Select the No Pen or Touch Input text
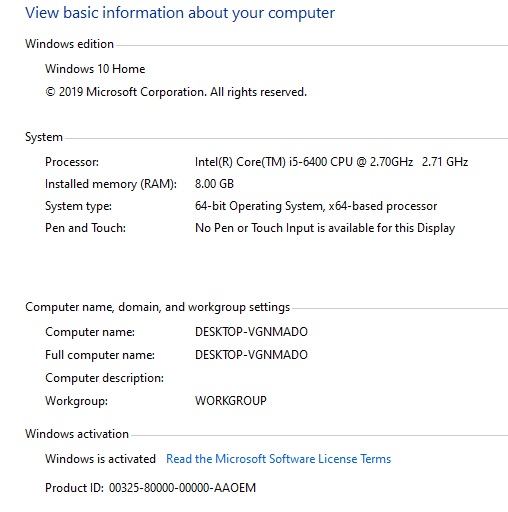 tap(325, 228)
